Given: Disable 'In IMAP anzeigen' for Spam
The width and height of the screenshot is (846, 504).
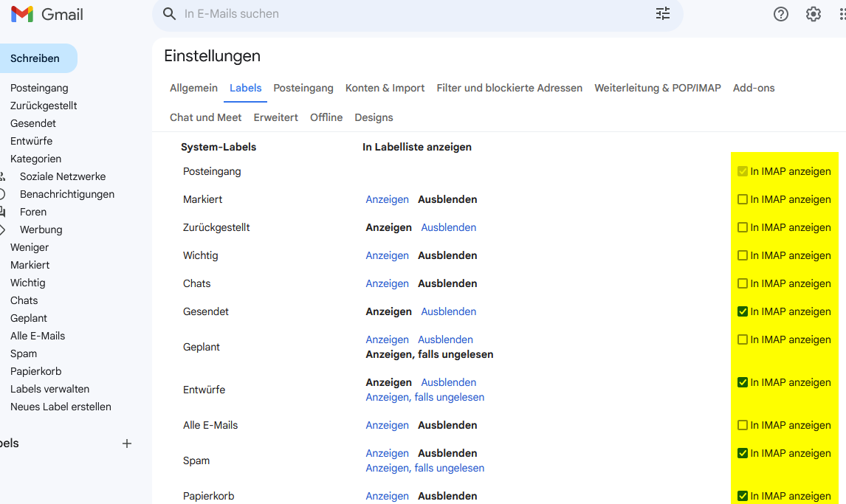Looking at the screenshot, I should tap(743, 453).
